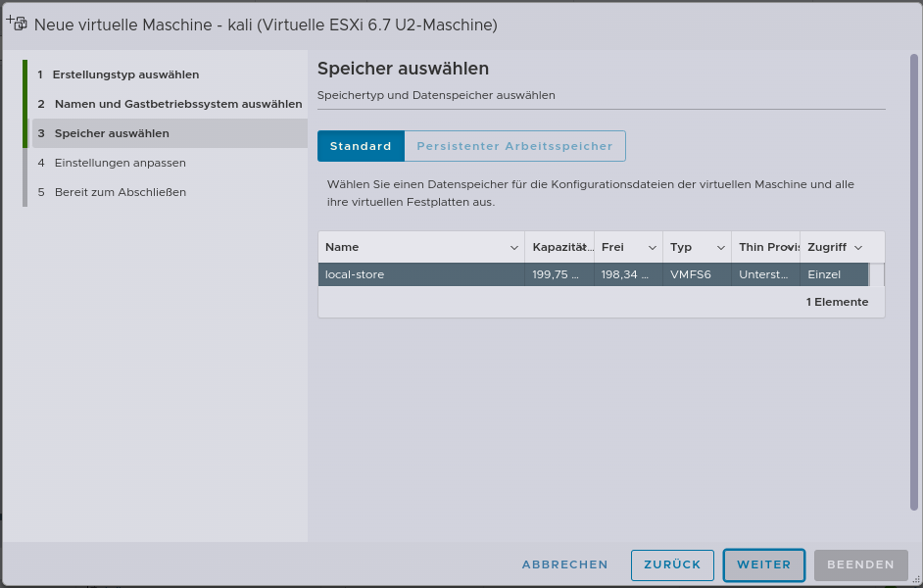Image resolution: width=923 pixels, height=588 pixels.
Task: Switch to the Persistenter Arbeitsspeicher tab
Action: click(x=513, y=145)
